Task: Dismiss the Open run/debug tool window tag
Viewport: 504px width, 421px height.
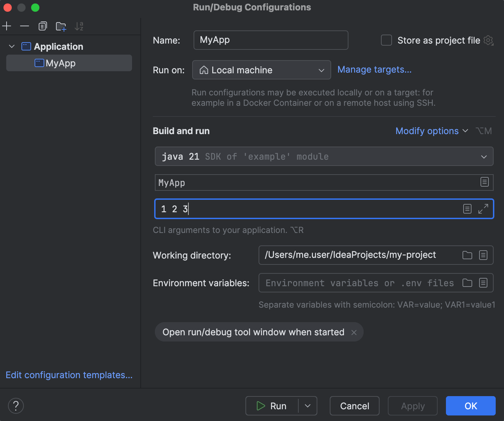Action: click(354, 332)
